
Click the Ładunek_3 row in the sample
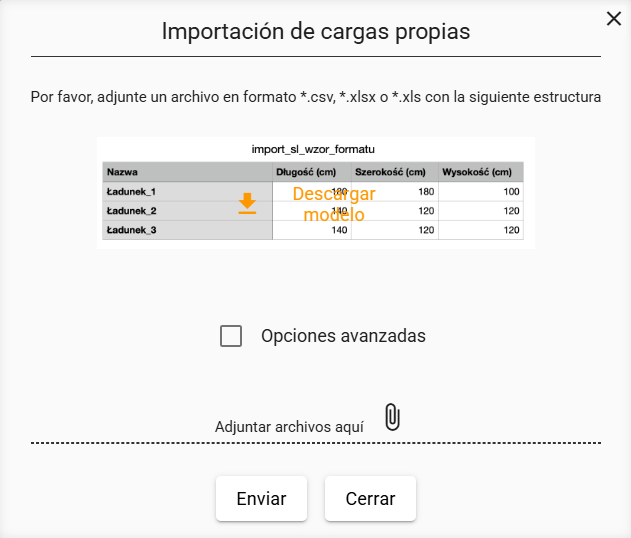[313, 230]
